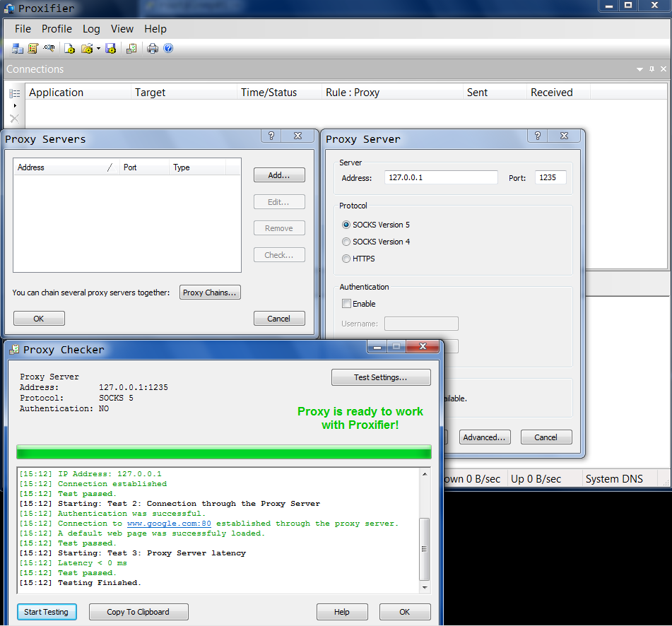Screen dimensions: 672x626
Task: Click the Proxifier application icon in the title bar
Action: (x=9, y=8)
